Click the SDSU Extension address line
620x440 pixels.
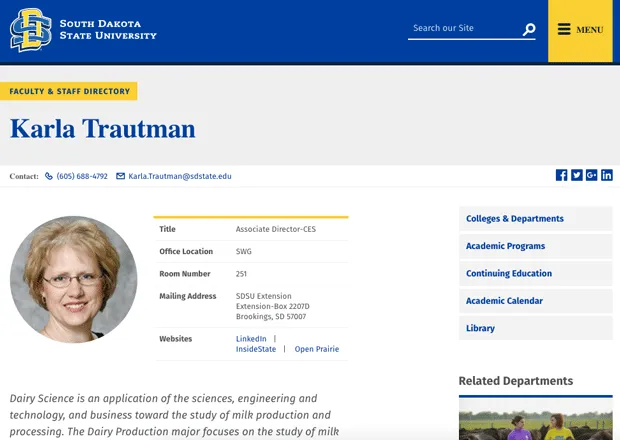pos(264,296)
